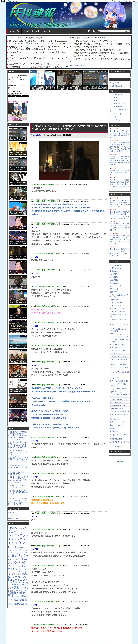
Task: Open the 2231コメント comments link
Action: pos(38,135)
